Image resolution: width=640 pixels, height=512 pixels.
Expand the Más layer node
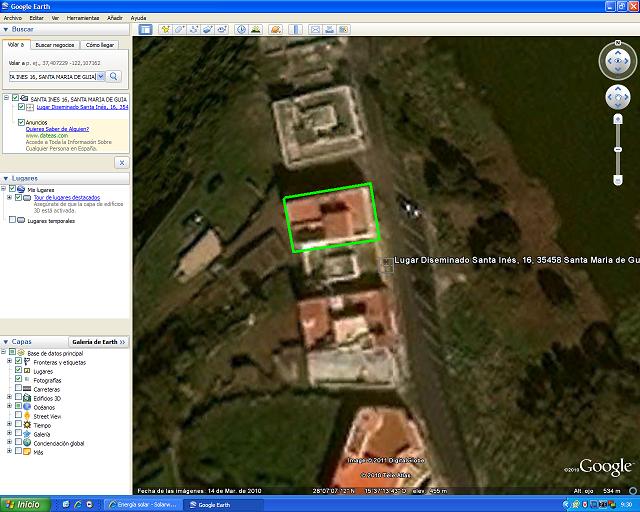pos(9,452)
